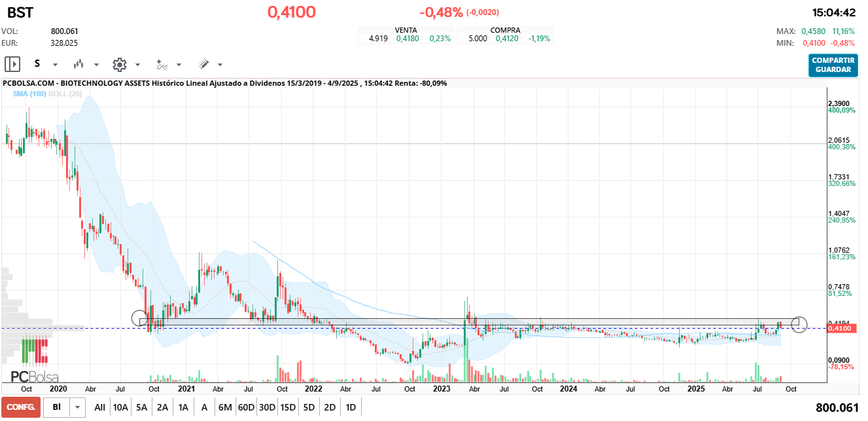868x421 pixels.
Task: Click the BI selector box
Action: [x=56, y=407]
